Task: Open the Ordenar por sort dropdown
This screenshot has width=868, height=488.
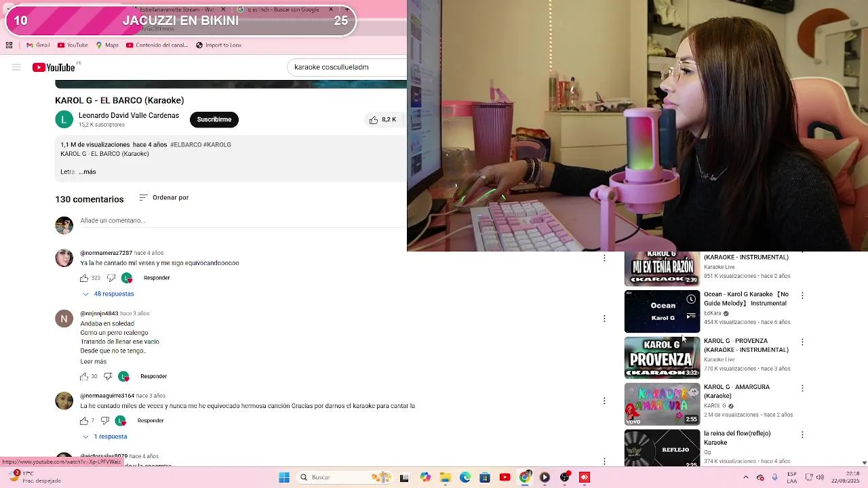Action: click(163, 198)
